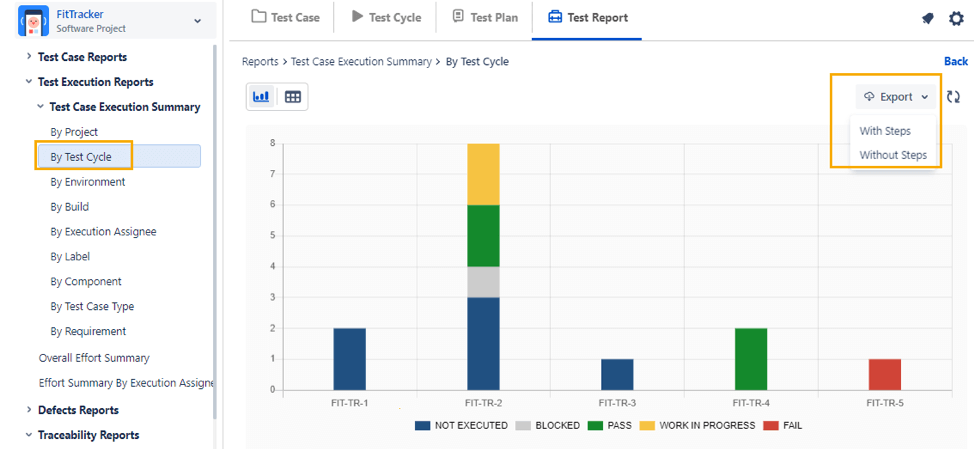The height and width of the screenshot is (449, 974).
Task: Click the FIT-TR-4 green pass bar
Action: 751,359
